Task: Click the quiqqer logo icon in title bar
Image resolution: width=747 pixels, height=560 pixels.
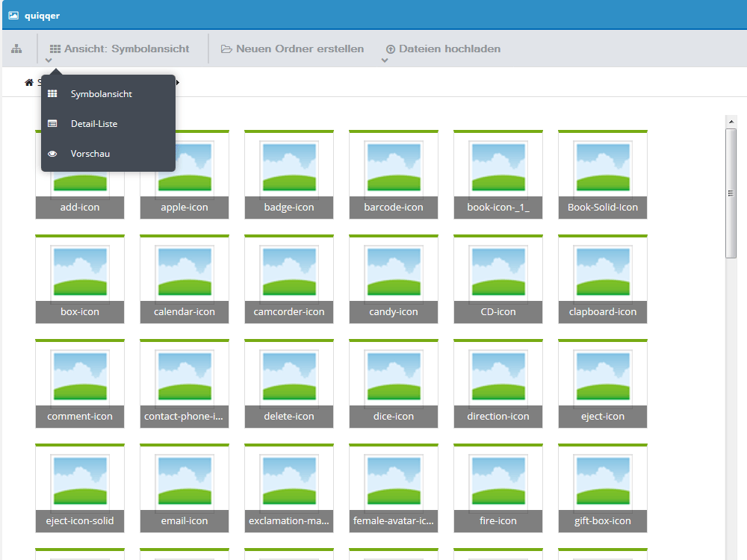Action: tap(13, 15)
